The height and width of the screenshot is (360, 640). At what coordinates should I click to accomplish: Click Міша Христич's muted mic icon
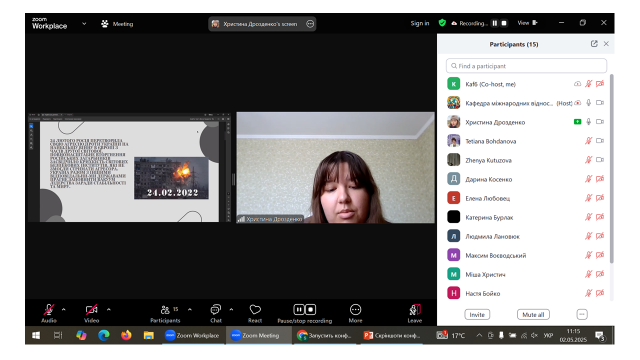[588, 274]
